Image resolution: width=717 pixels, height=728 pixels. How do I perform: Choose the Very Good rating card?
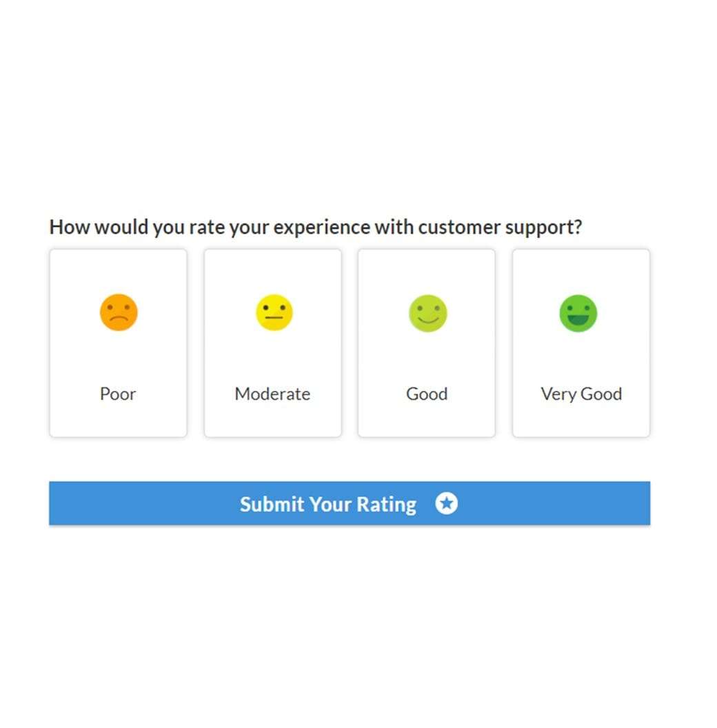click(581, 343)
